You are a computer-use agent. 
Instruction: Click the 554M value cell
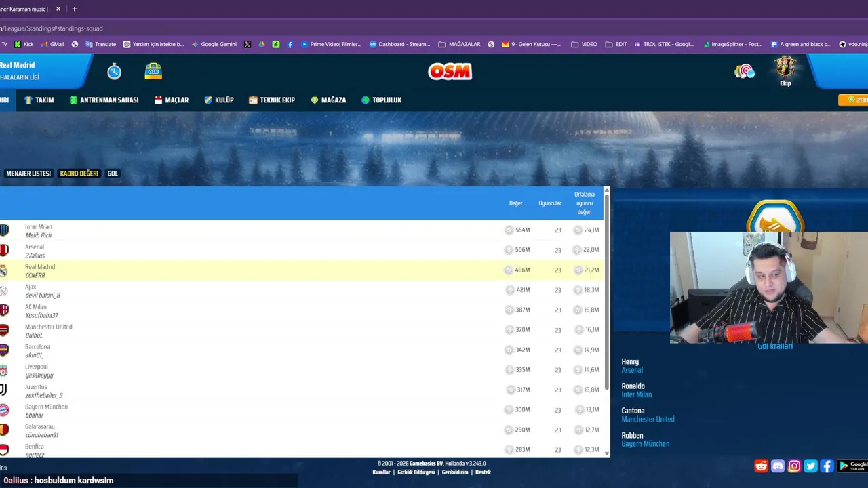click(x=517, y=230)
